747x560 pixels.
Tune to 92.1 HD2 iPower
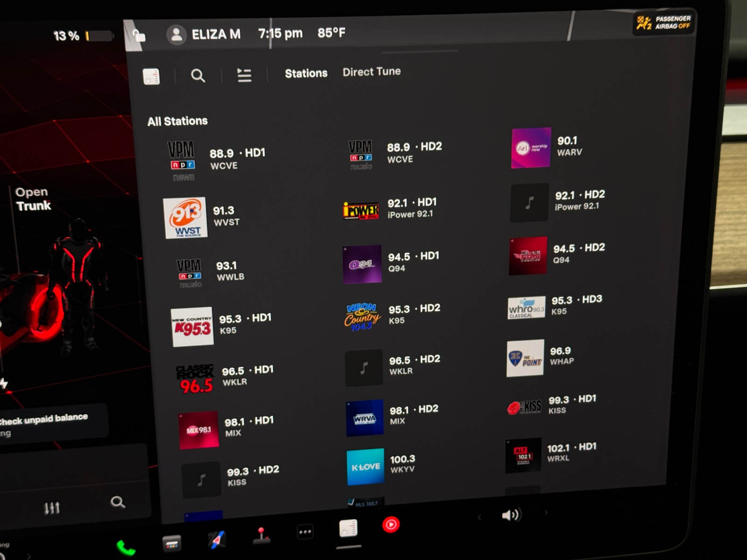tap(558, 202)
